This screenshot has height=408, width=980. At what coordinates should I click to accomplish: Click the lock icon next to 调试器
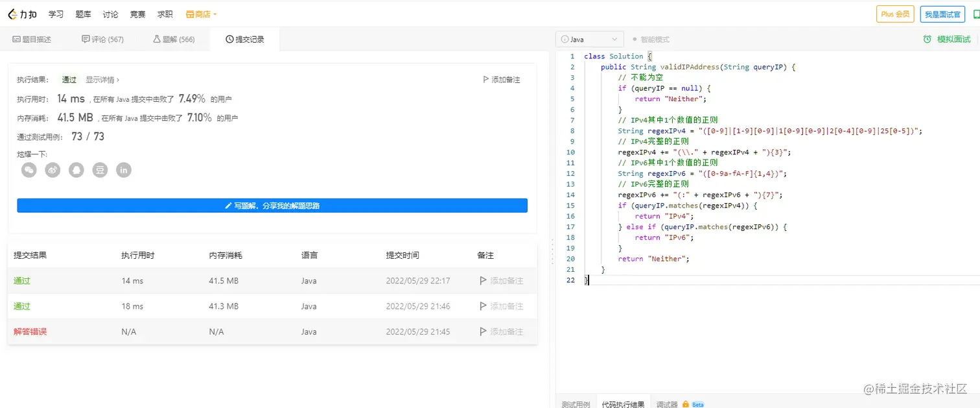[685, 404]
